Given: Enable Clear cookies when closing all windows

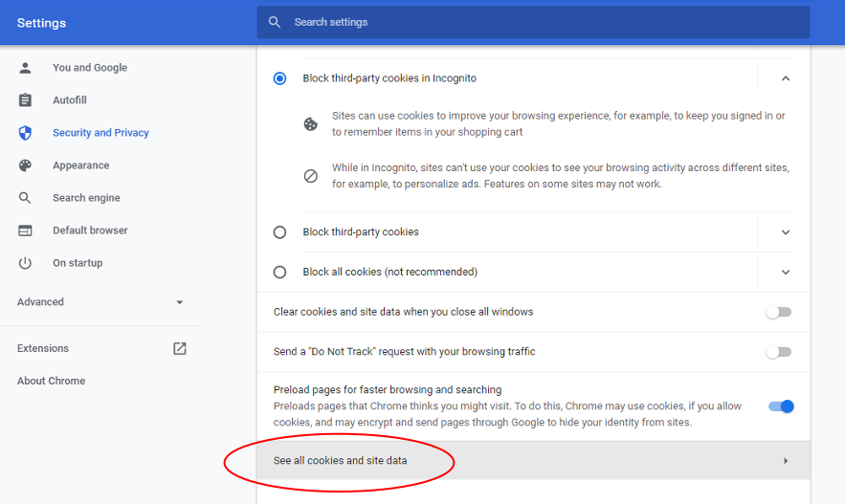Looking at the screenshot, I should pos(779,312).
